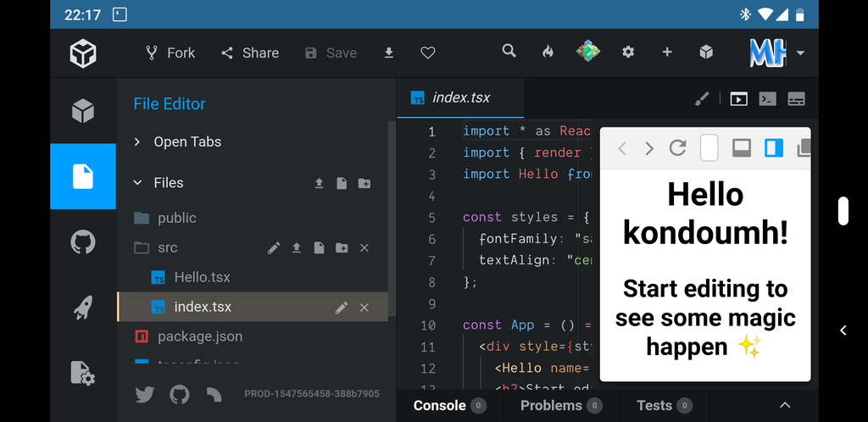Prettify code with the brush icon
The width and height of the screenshot is (868, 422).
point(702,99)
